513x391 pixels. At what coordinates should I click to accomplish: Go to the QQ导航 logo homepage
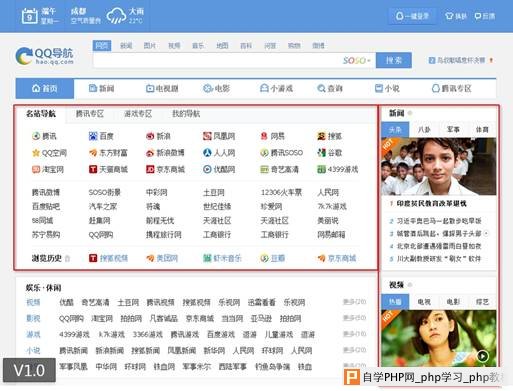[44, 56]
